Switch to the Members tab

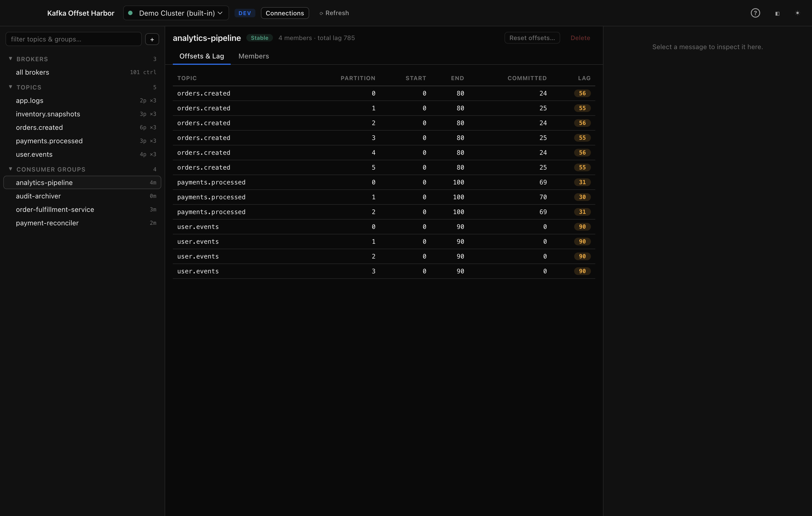253,56
